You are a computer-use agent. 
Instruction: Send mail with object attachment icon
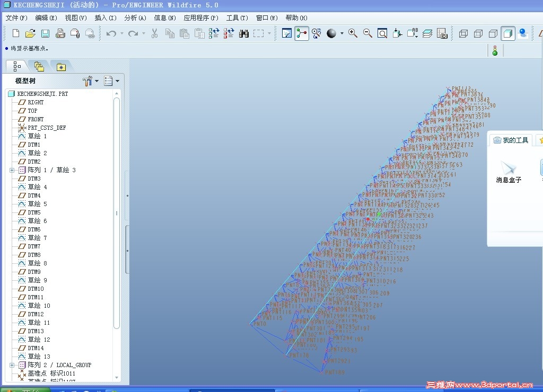tap(75, 33)
